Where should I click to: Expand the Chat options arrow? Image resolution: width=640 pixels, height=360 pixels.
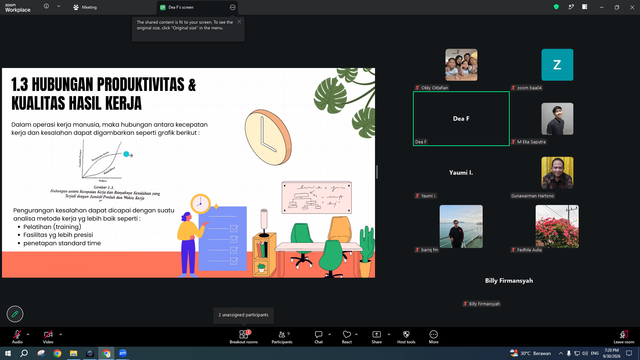click(x=329, y=334)
